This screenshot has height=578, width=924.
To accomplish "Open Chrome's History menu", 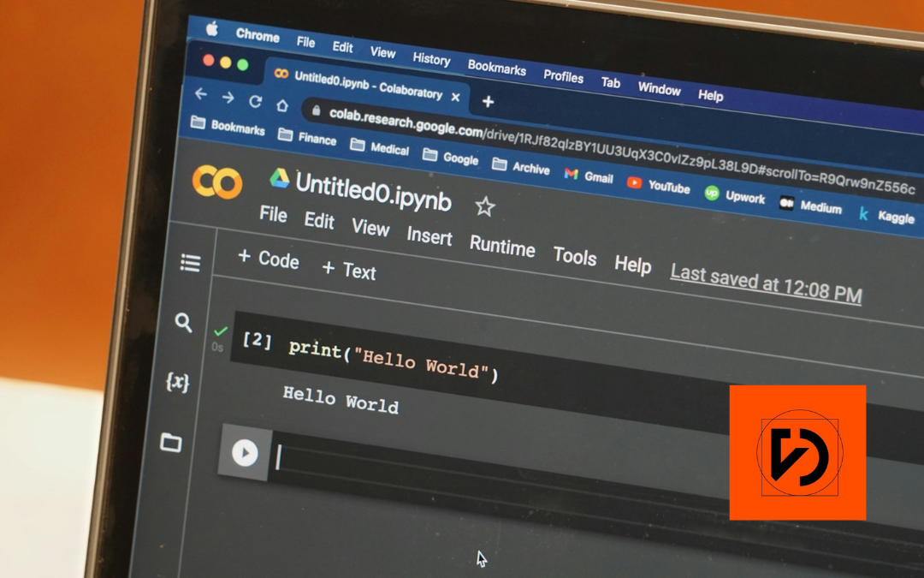I will pos(431,60).
